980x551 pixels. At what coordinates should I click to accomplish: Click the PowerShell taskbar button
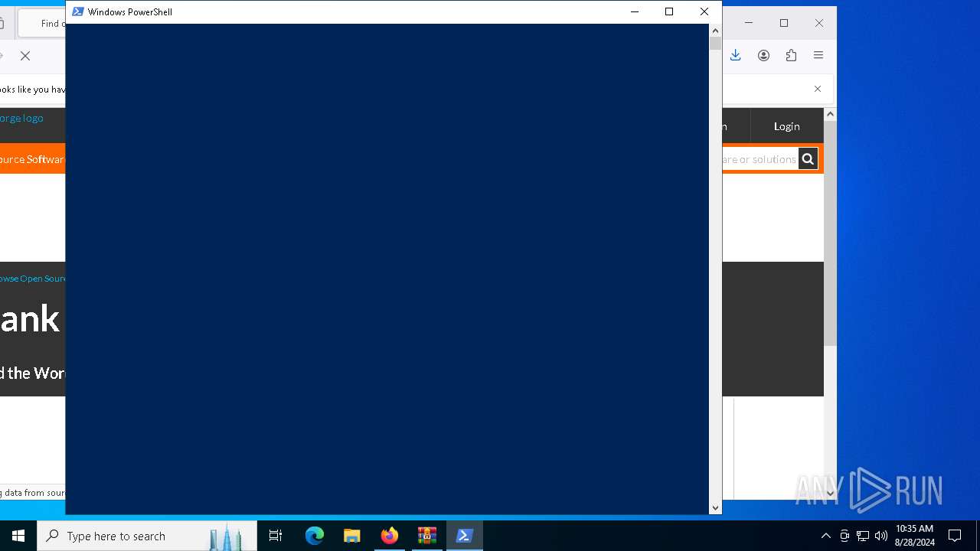coord(465,536)
